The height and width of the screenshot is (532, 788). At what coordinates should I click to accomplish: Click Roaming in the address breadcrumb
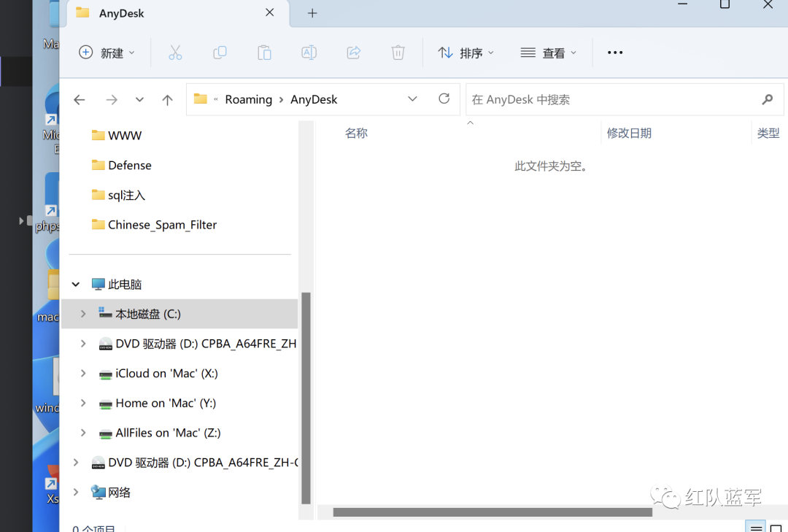[248, 99]
